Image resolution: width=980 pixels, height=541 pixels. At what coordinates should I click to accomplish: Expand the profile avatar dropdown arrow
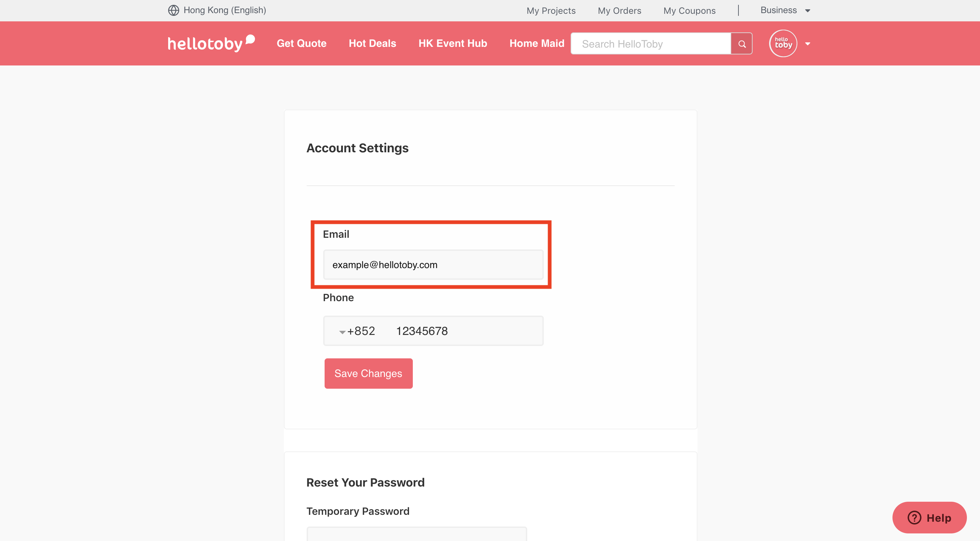pyautogui.click(x=807, y=44)
